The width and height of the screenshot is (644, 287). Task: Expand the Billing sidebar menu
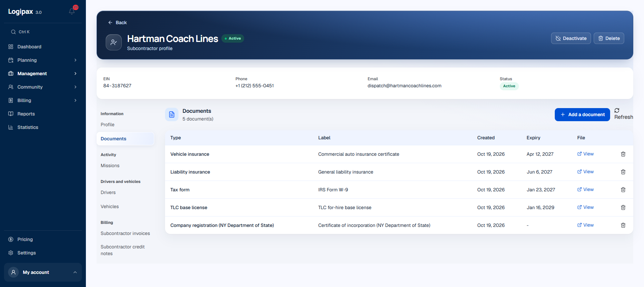click(43, 100)
